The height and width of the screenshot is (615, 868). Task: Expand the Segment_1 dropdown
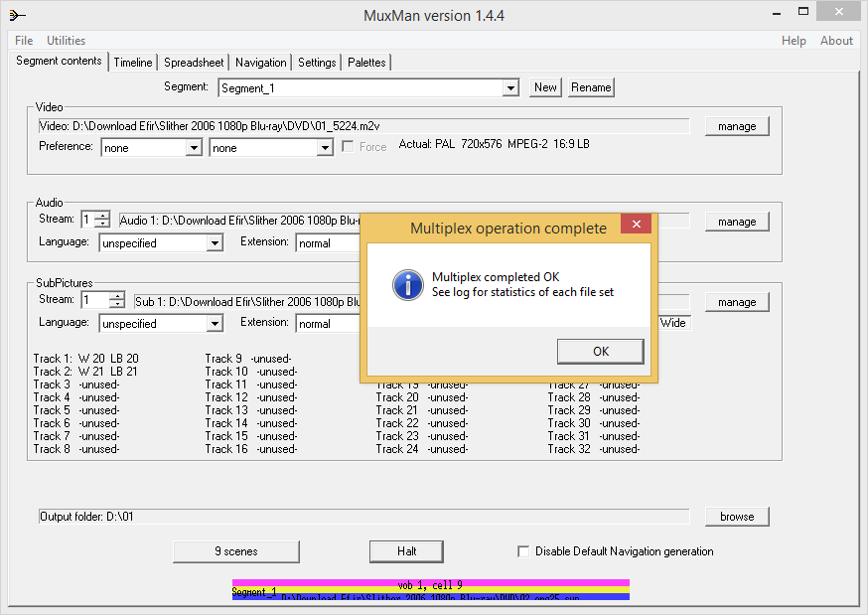pyautogui.click(x=510, y=88)
